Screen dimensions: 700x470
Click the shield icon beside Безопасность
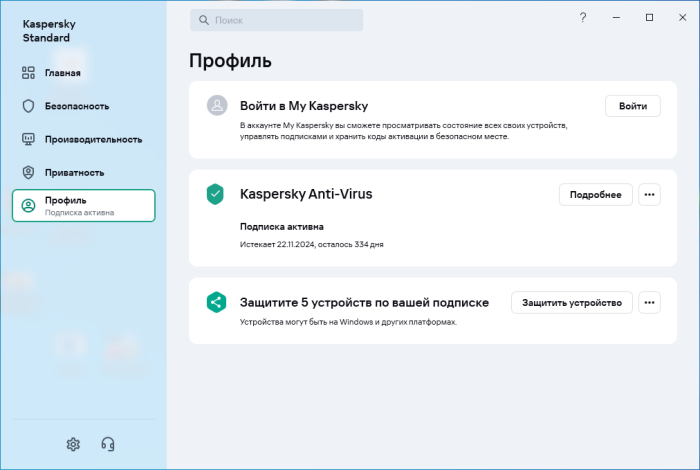tap(28, 106)
